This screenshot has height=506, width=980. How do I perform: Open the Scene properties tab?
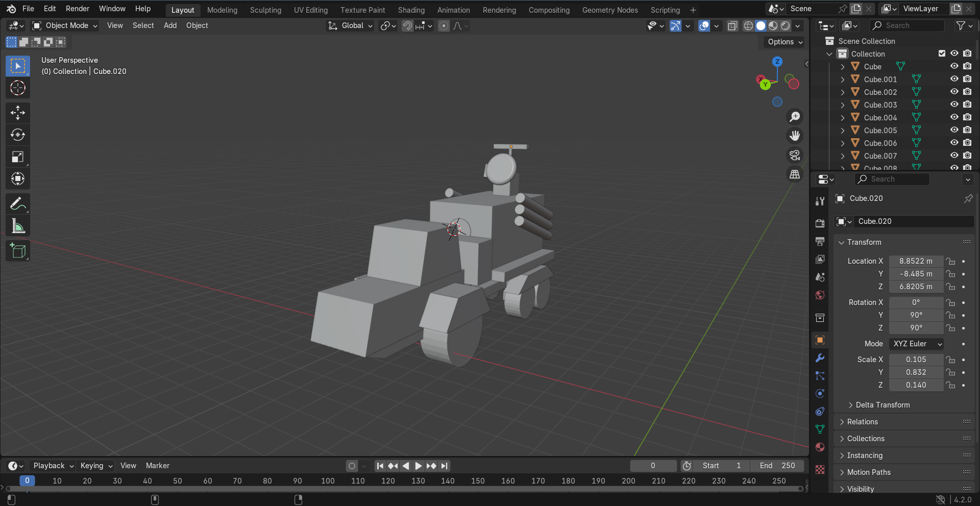(x=820, y=277)
